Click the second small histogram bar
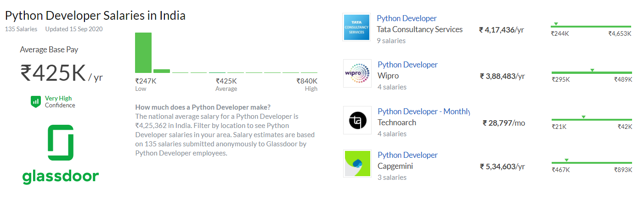 click(162, 71)
